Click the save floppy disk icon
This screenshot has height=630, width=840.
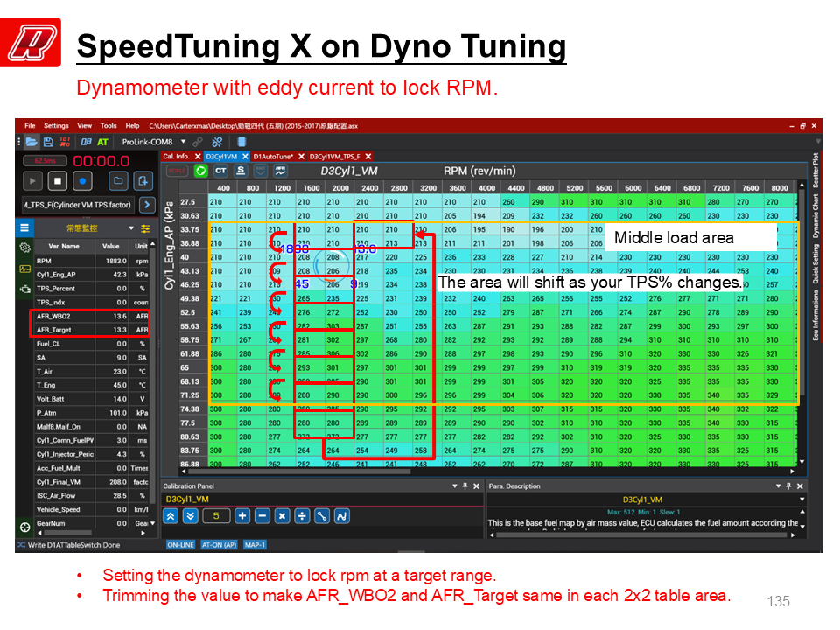[48, 142]
